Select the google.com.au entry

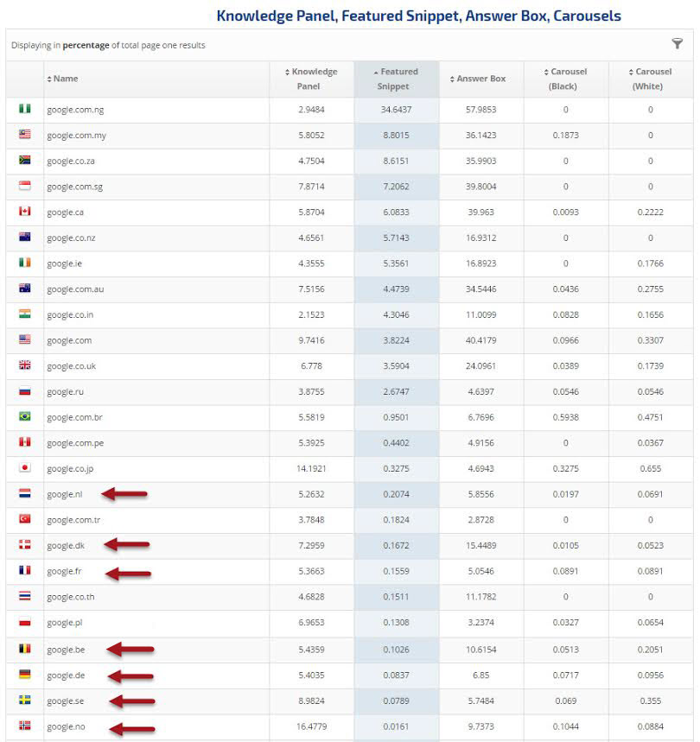[75, 289]
